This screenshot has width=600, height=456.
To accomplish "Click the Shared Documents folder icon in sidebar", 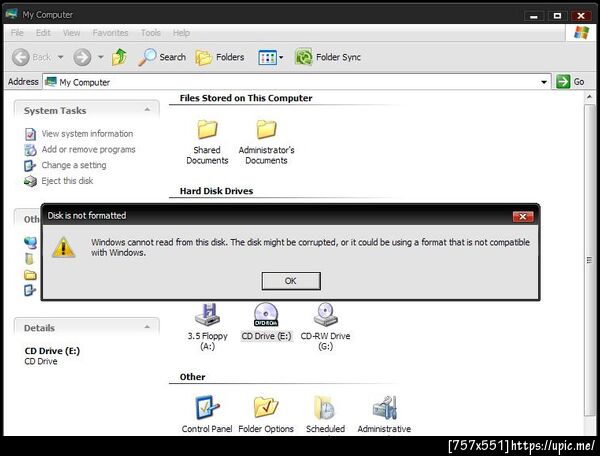I will point(30,275).
